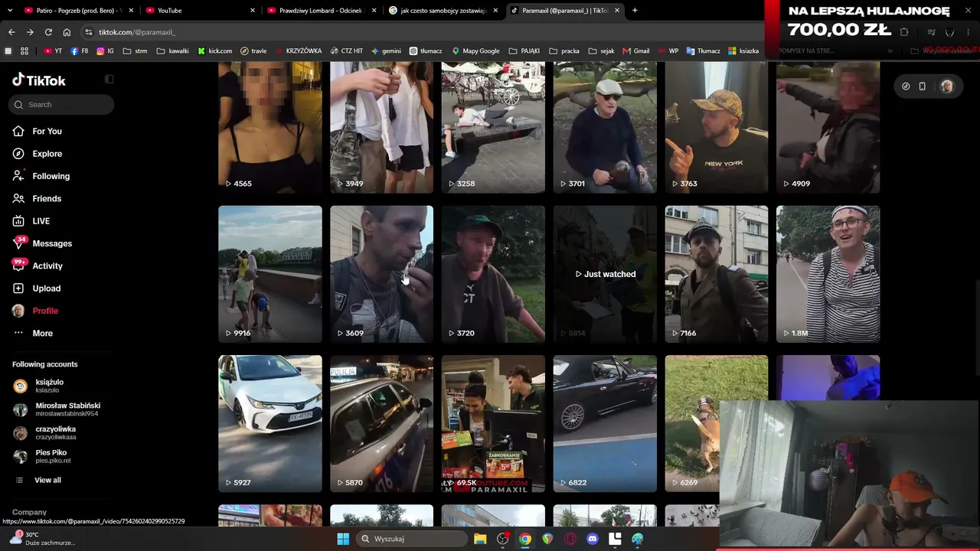Screen dimensions: 980x551
Task: Switch to the YouTube tab
Action: (201, 11)
